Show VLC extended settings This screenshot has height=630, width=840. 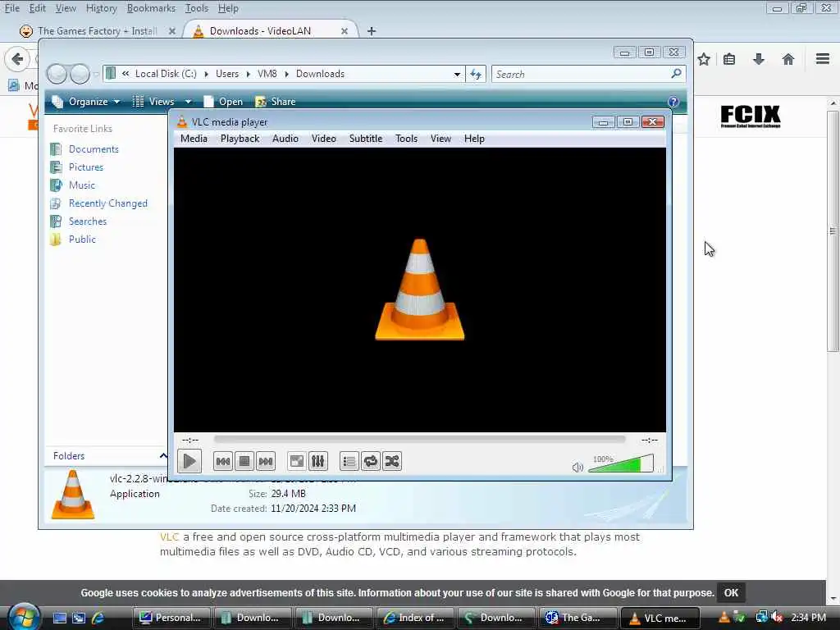[318, 461]
